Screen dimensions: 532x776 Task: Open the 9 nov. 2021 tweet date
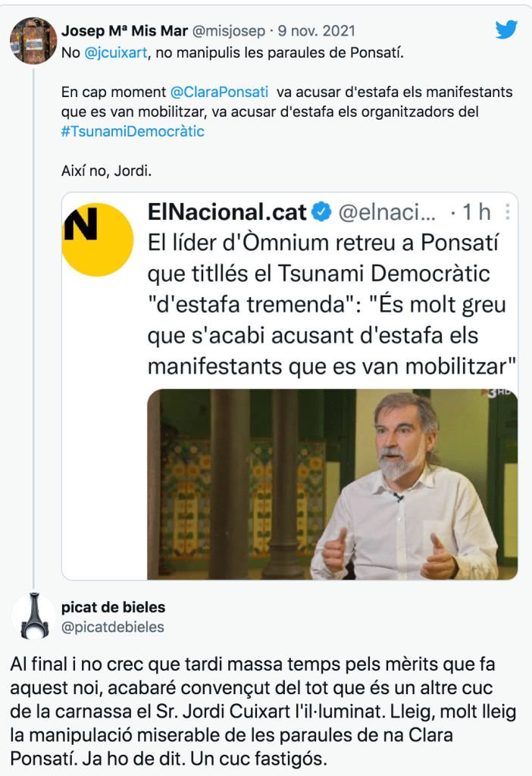318,31
